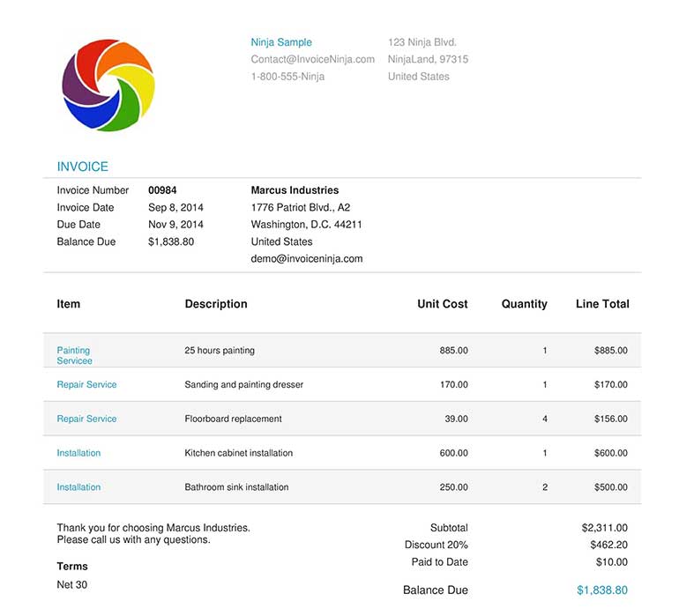The height and width of the screenshot is (616, 679).
Task: Click the colorful swirl company logo
Action: [x=108, y=86]
